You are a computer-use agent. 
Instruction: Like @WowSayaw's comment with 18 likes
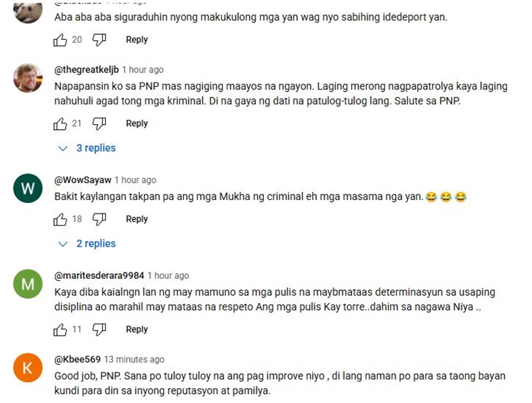point(60,219)
